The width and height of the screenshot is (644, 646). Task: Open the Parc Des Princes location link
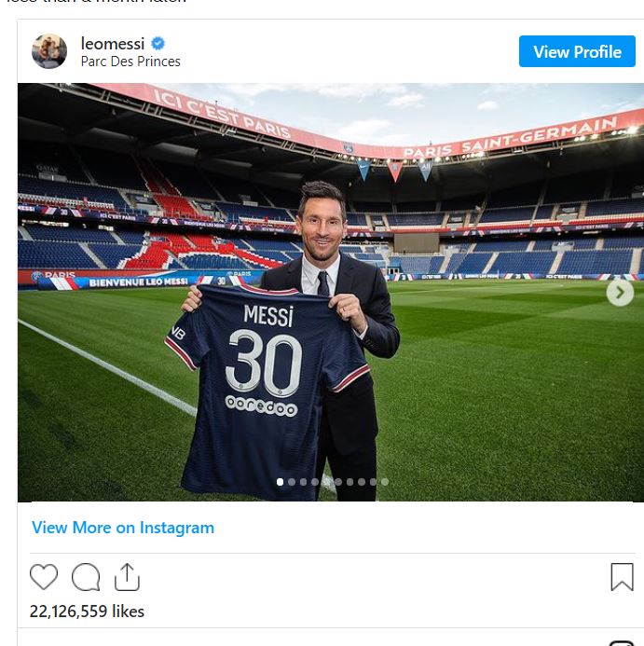pyautogui.click(x=130, y=62)
